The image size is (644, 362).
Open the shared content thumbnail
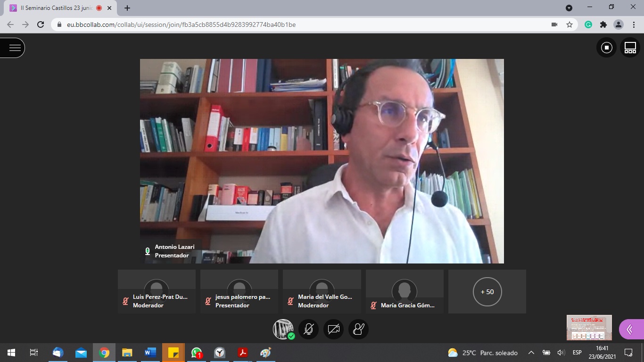click(589, 328)
